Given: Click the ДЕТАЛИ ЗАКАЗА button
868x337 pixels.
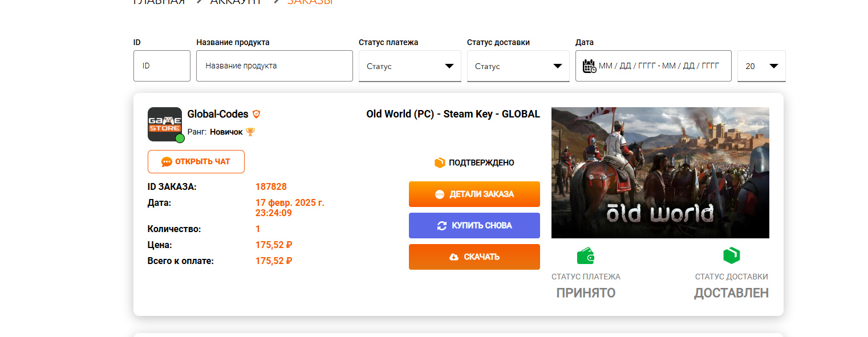Looking at the screenshot, I should click(x=474, y=194).
